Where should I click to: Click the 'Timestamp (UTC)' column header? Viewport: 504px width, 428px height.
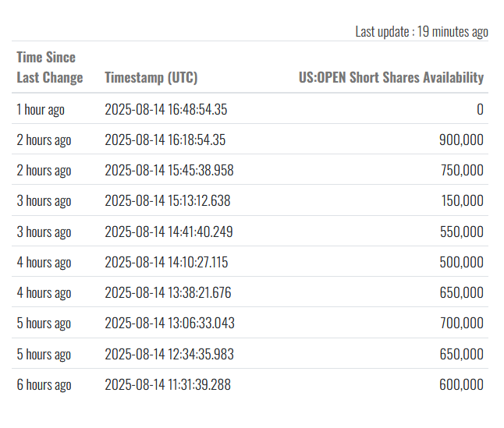[151, 77]
